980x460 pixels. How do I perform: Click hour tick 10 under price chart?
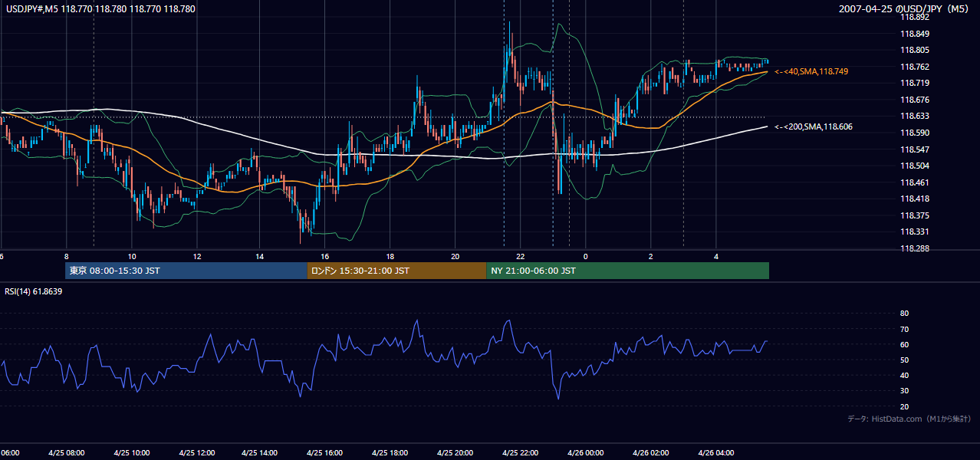pos(132,256)
